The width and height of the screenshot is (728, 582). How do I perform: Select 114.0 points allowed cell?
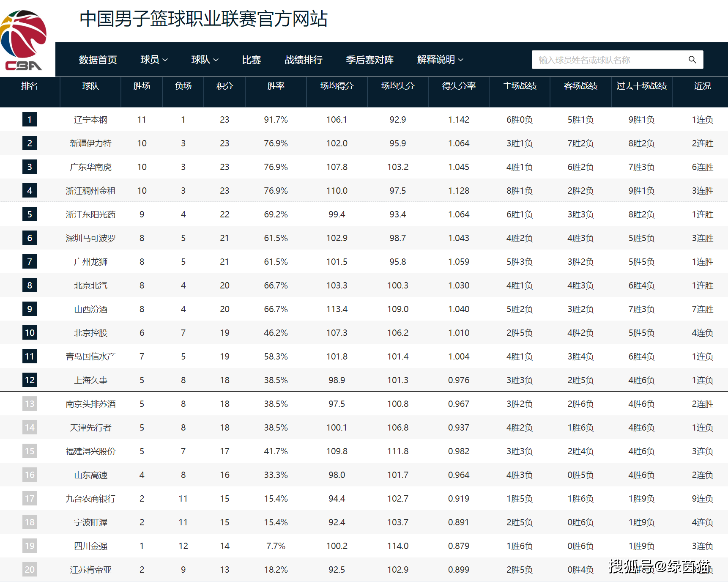click(x=397, y=546)
